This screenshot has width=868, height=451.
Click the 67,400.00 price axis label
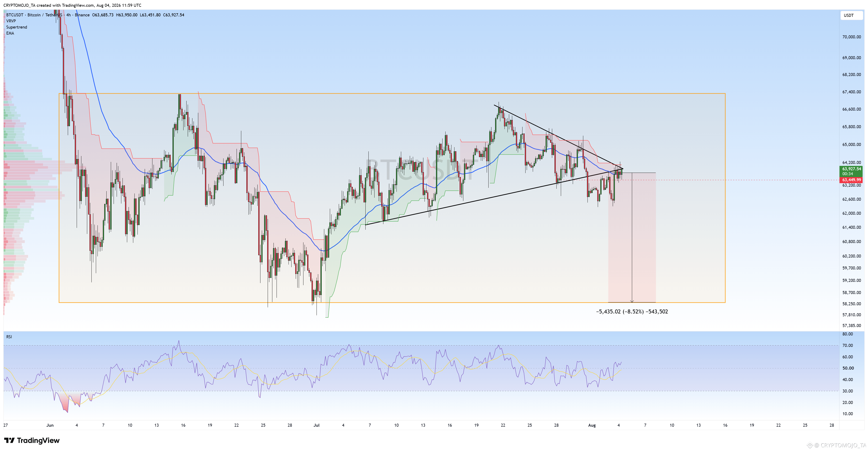[851, 92]
